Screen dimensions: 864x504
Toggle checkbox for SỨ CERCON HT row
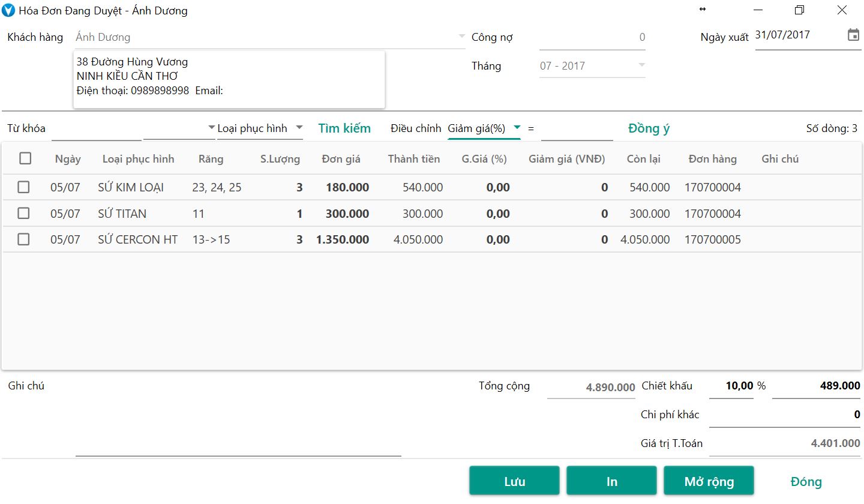point(23,239)
